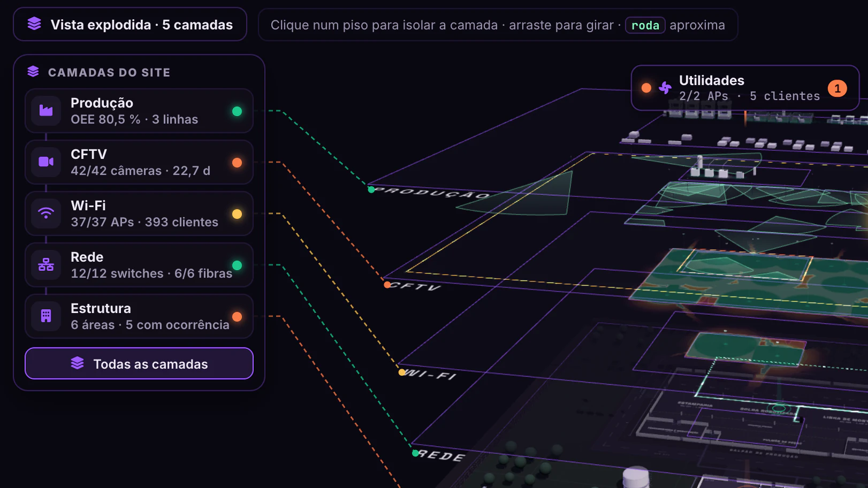The image size is (868, 488).
Task: Select the Estrutura building icon
Action: click(46, 316)
